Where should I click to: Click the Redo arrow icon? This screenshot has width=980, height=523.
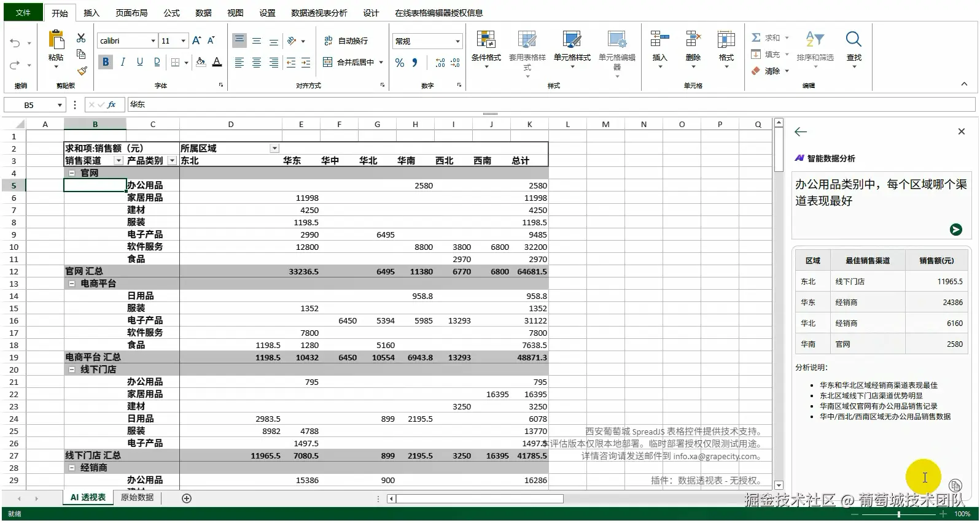(15, 64)
